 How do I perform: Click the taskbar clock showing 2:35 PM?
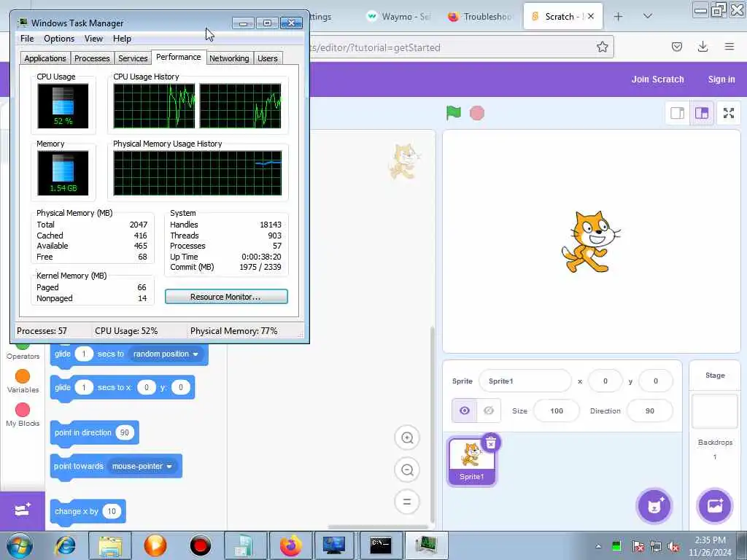[710, 546]
